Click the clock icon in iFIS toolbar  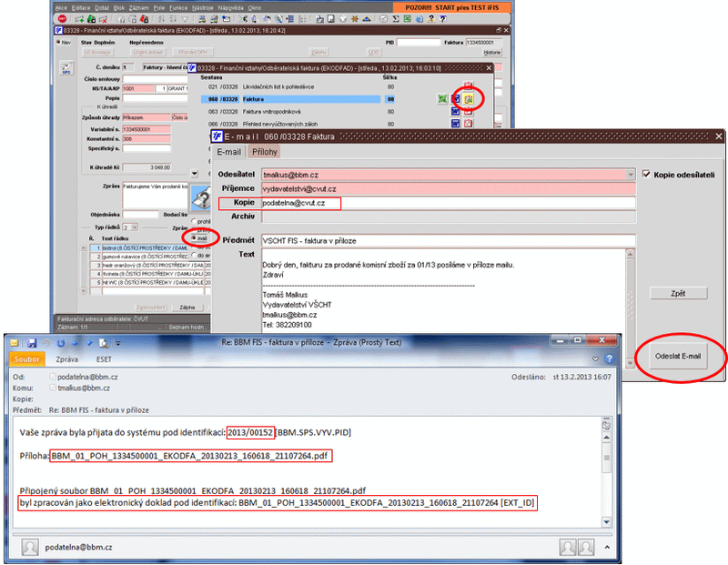tap(383, 19)
